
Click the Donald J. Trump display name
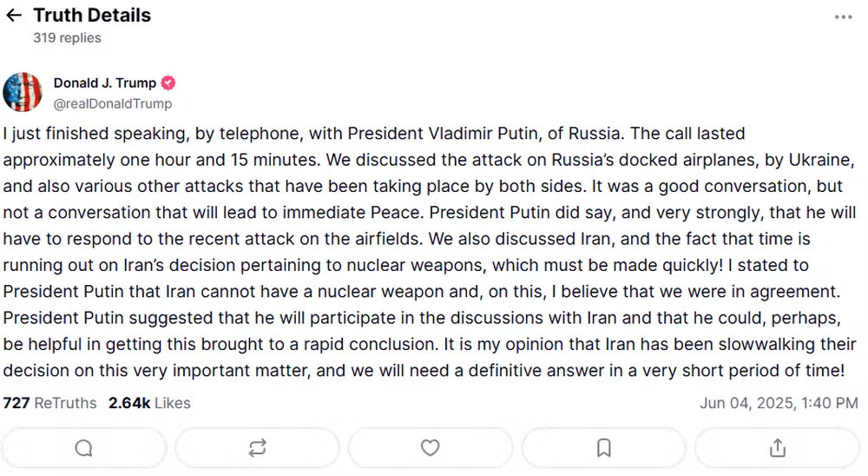105,83
